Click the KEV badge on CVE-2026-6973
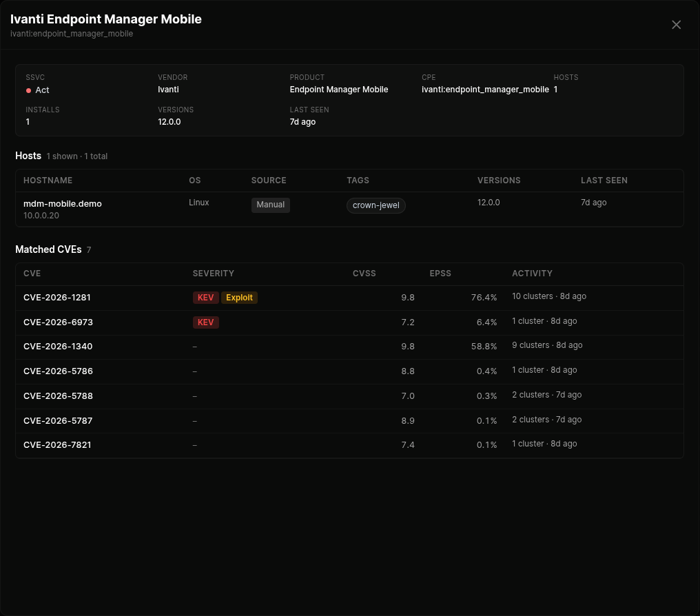 point(206,322)
